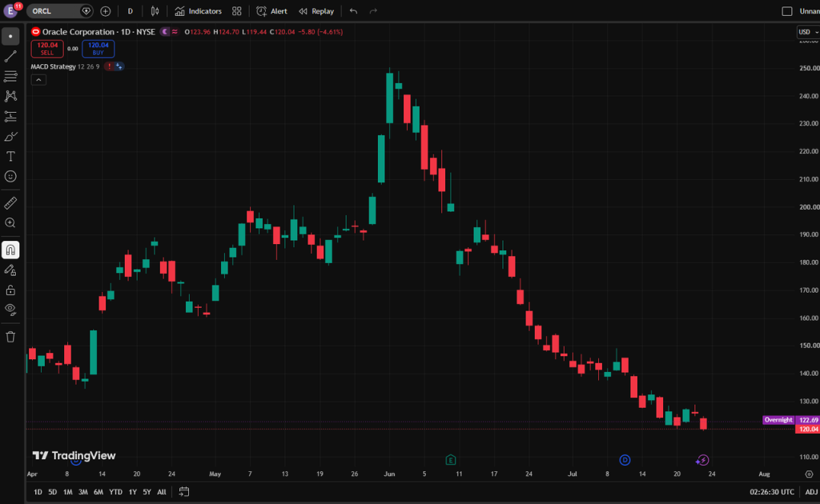Set time range to 1Y
Image resolution: width=820 pixels, height=504 pixels.
pyautogui.click(x=132, y=492)
